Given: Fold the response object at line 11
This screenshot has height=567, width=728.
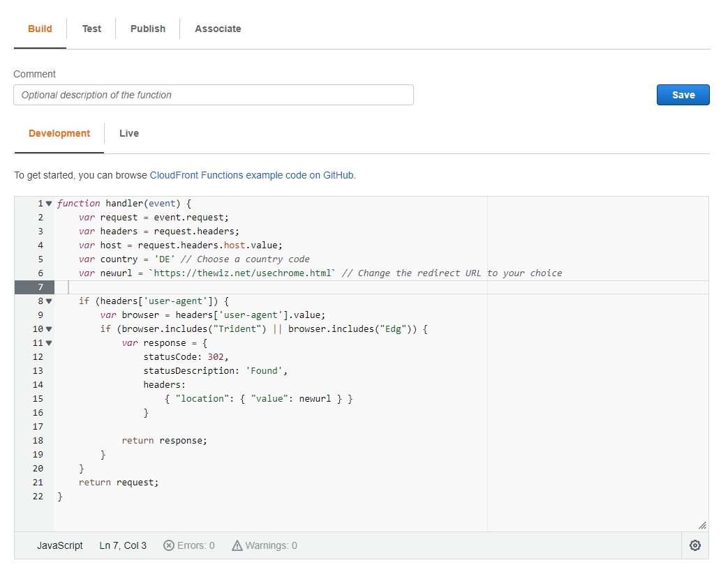Looking at the screenshot, I should point(49,343).
